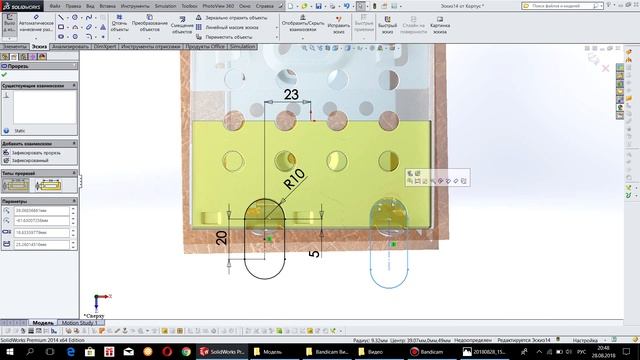
Task: Click Linear Sketch Pattern button
Action: tap(227, 27)
